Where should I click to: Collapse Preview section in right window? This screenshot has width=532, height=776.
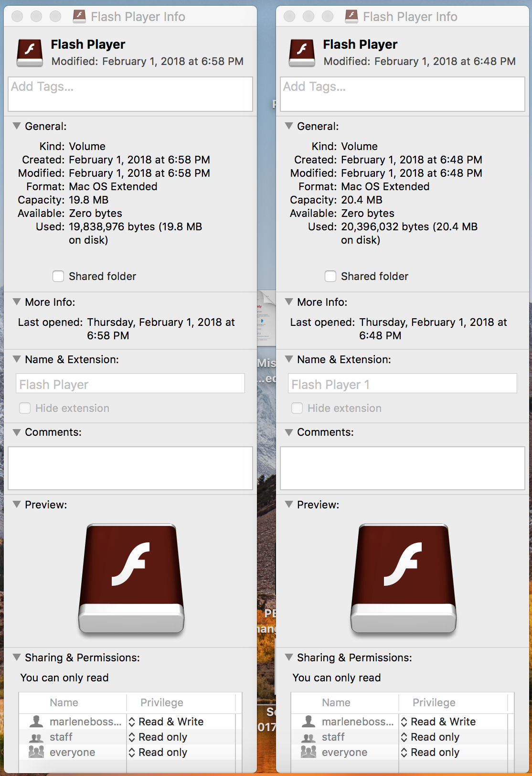click(x=289, y=505)
